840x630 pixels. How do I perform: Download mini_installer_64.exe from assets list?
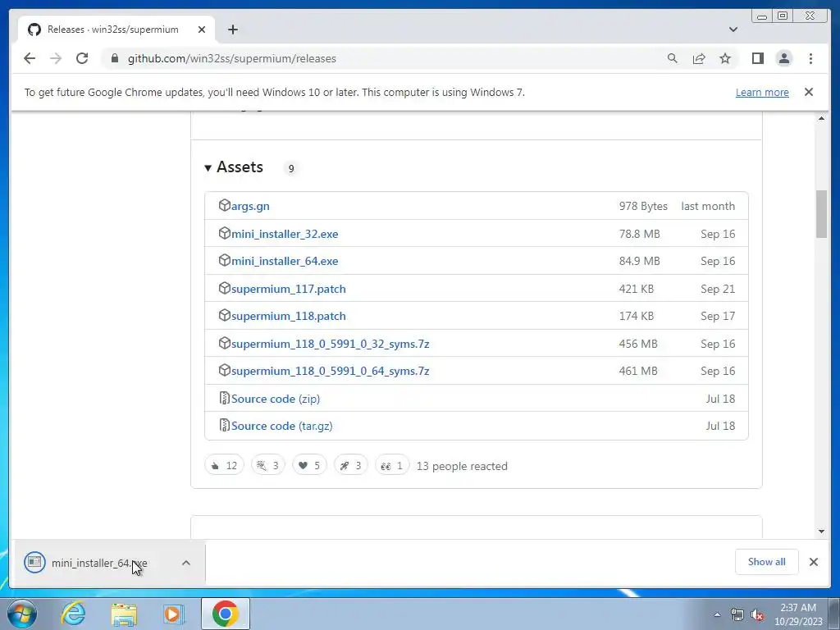click(285, 262)
